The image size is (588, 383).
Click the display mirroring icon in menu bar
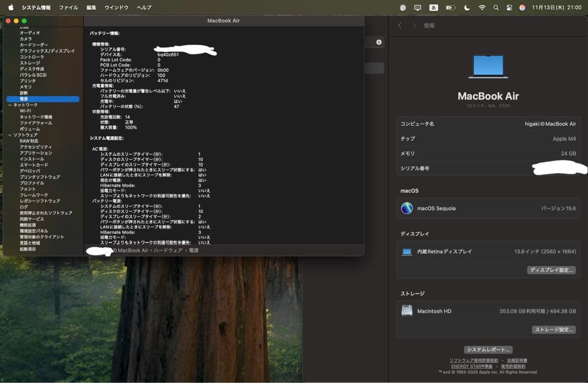pos(418,8)
